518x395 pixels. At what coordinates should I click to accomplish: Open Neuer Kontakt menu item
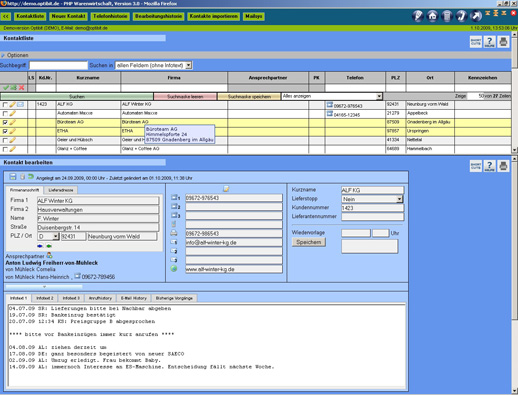69,16
